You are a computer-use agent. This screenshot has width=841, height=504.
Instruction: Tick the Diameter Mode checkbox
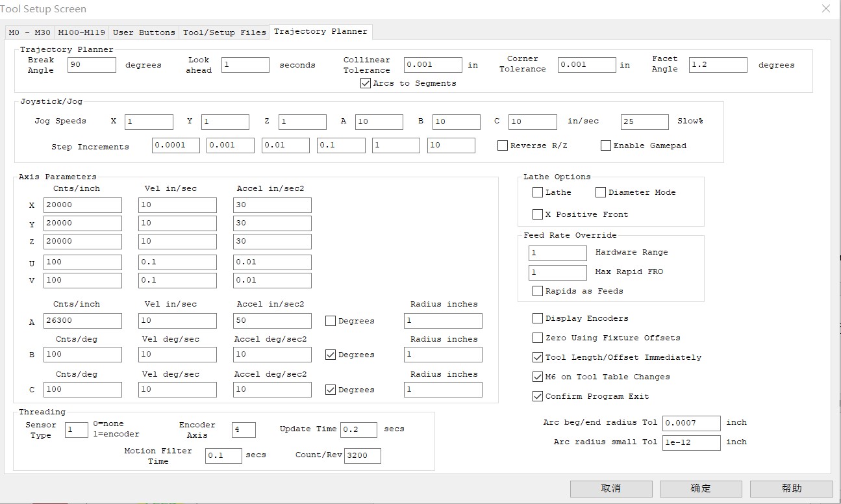click(x=601, y=192)
